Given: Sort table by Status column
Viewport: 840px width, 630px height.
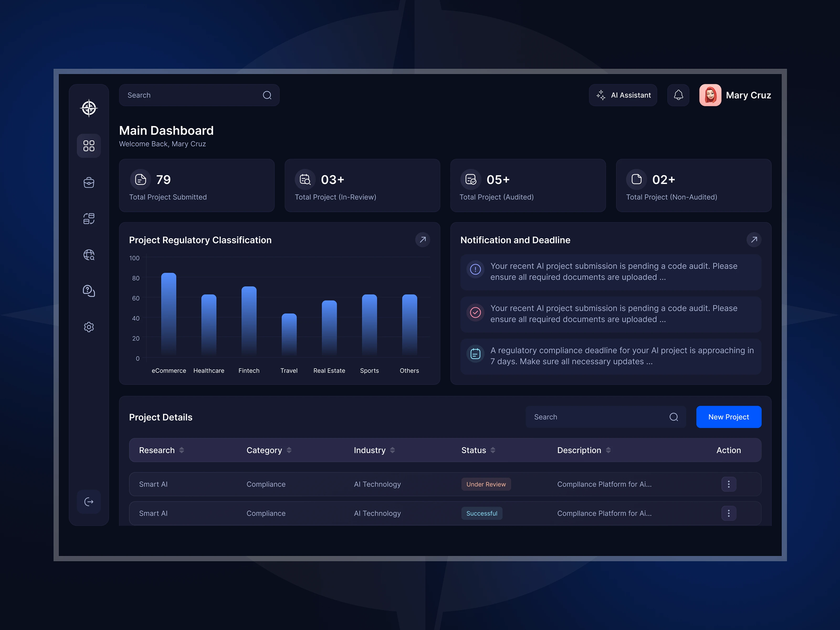Looking at the screenshot, I should click(x=493, y=450).
